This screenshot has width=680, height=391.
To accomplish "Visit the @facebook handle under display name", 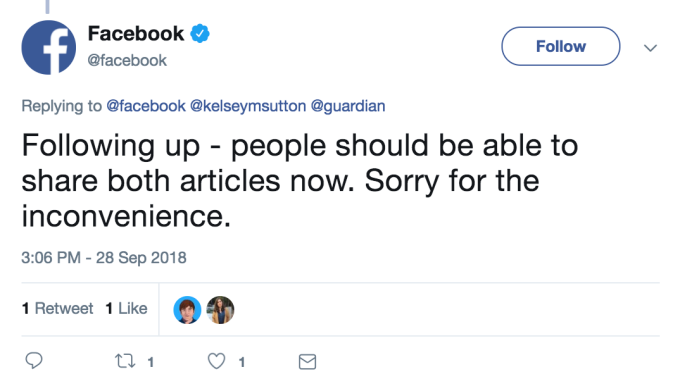I will [127, 60].
